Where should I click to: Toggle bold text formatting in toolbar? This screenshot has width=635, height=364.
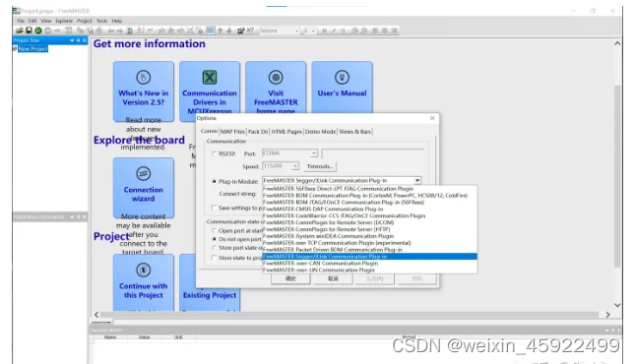tap(324, 30)
